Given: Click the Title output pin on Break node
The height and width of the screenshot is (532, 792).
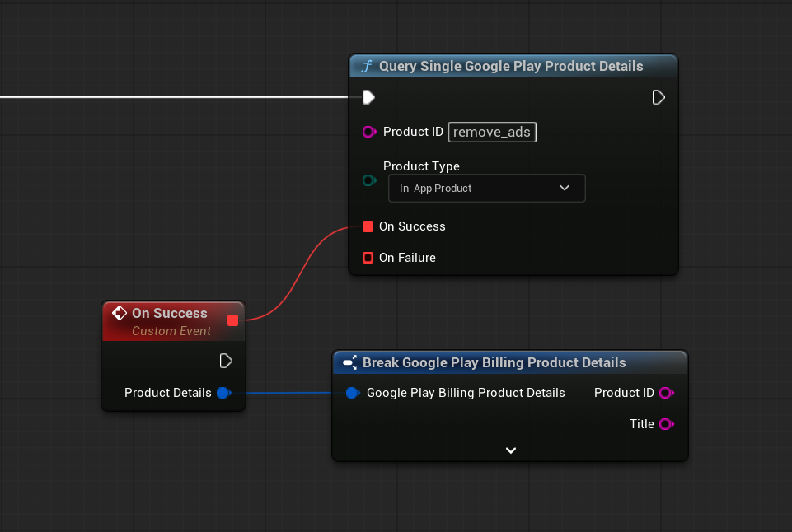Looking at the screenshot, I should click(x=667, y=424).
